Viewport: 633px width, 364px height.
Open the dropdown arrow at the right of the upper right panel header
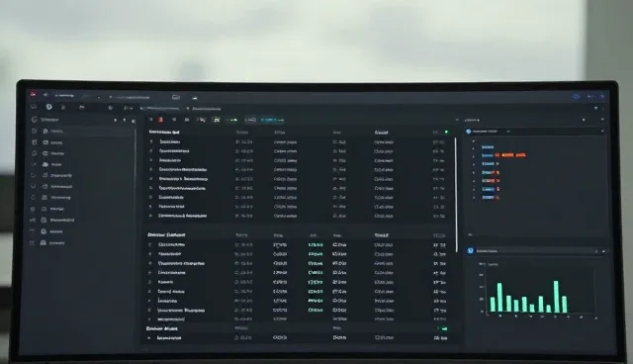tap(602, 132)
